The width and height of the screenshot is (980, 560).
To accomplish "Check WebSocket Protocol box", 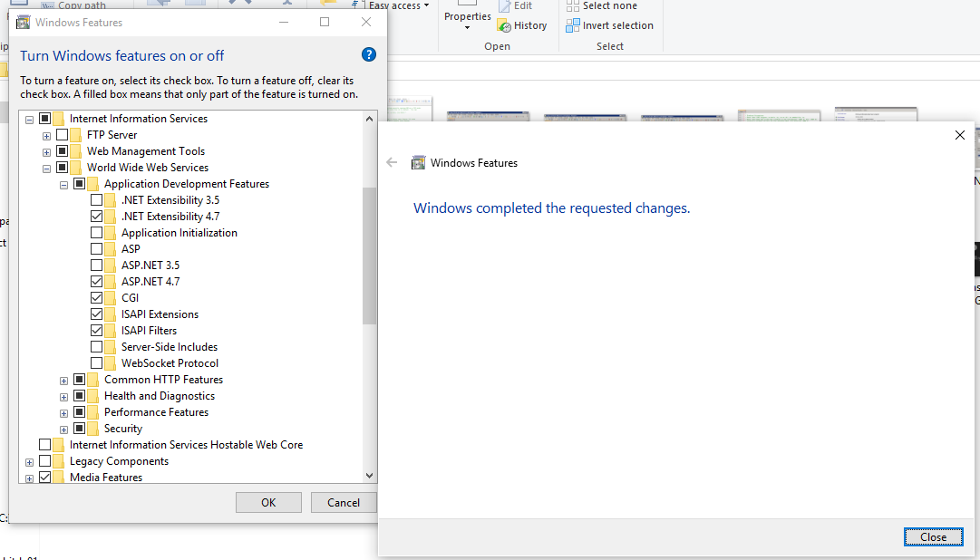I will [96, 363].
